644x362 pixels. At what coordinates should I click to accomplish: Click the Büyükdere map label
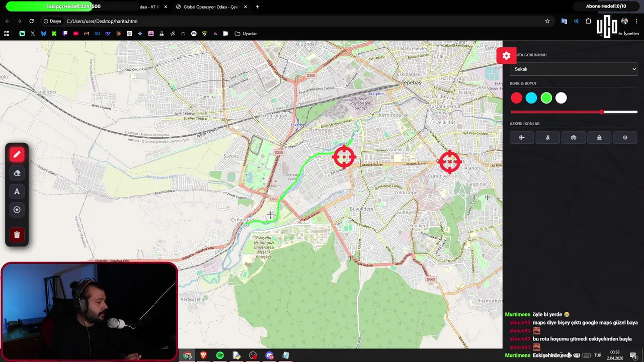point(362,209)
